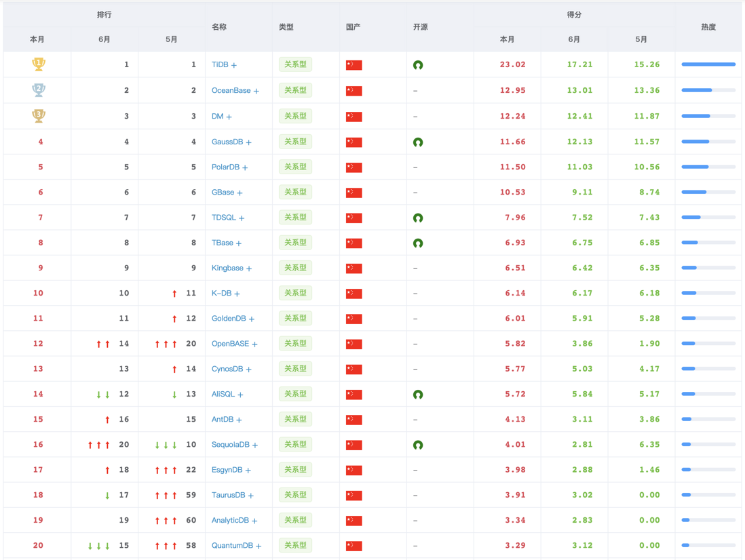
Task: Click the 关系型 tag in AntDB row
Action: click(295, 419)
